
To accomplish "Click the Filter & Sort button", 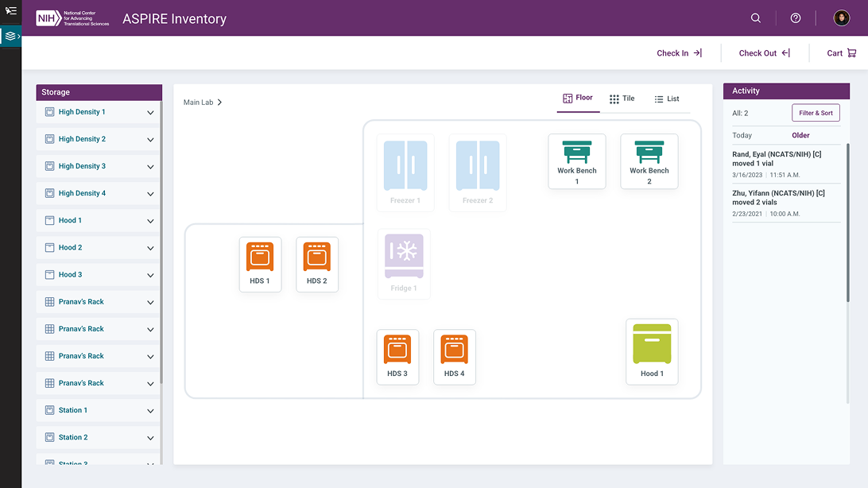I will 816,113.
